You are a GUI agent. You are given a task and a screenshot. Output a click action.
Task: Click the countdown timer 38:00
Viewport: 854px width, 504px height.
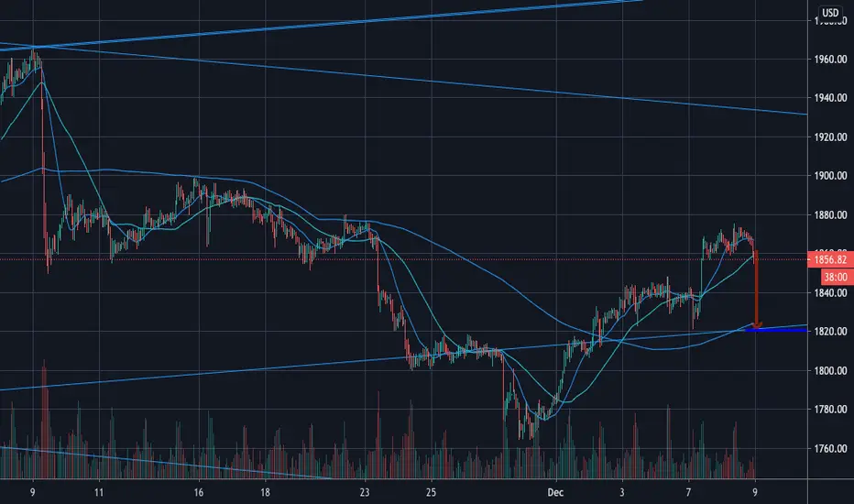coord(835,277)
